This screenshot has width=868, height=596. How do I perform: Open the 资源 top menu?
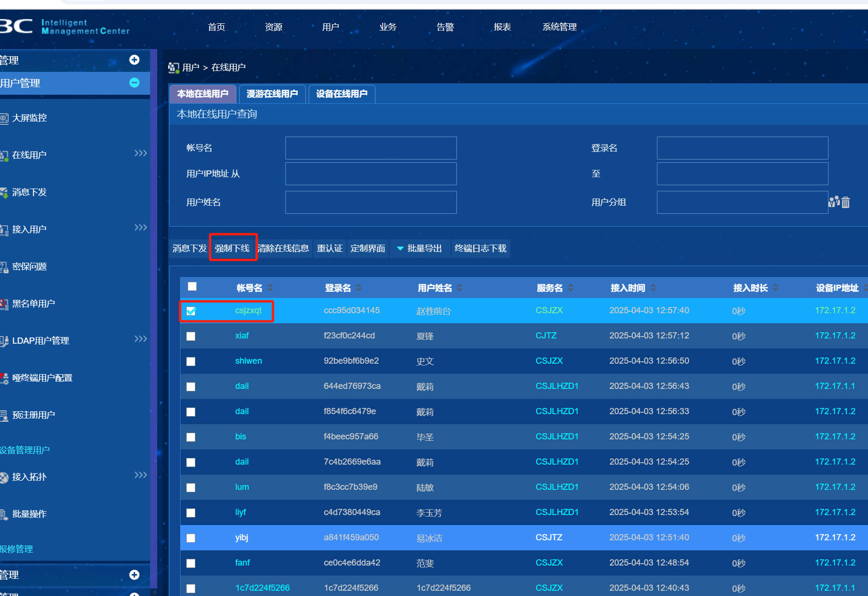[273, 27]
